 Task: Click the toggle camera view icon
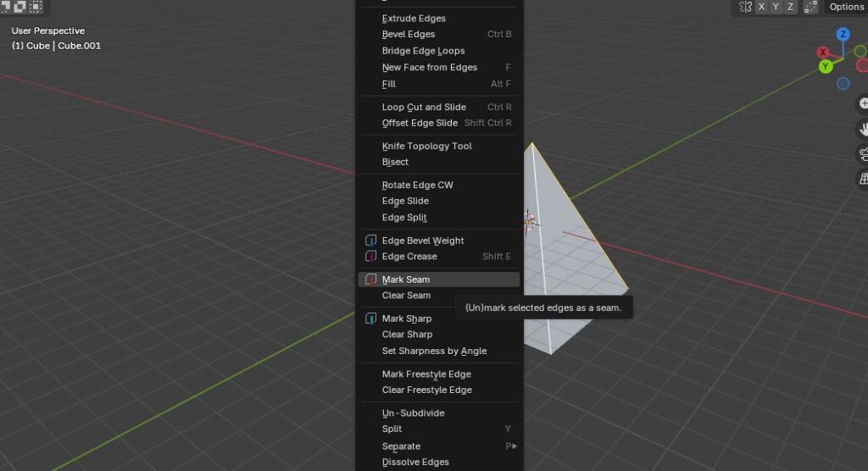point(862,154)
